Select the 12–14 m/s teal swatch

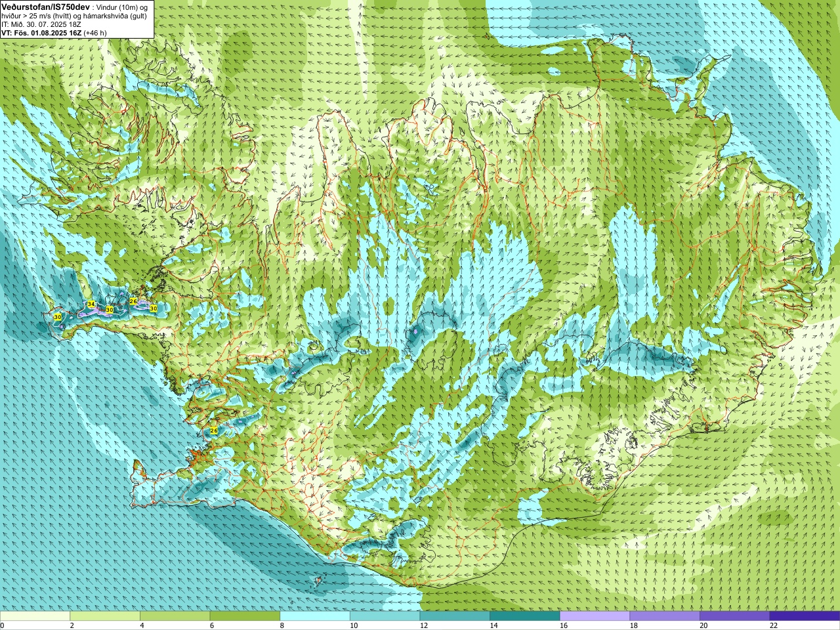(455, 616)
